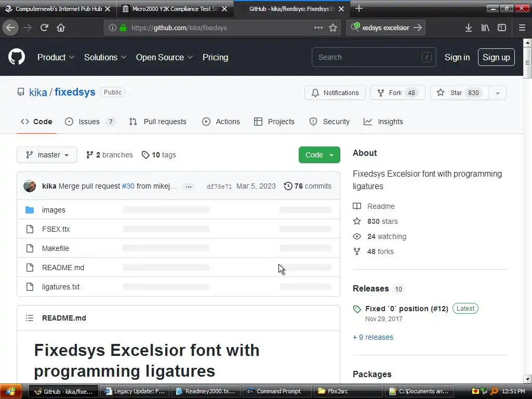Click the tag icon beside latest release
The height and width of the screenshot is (399, 532).
pyautogui.click(x=357, y=309)
